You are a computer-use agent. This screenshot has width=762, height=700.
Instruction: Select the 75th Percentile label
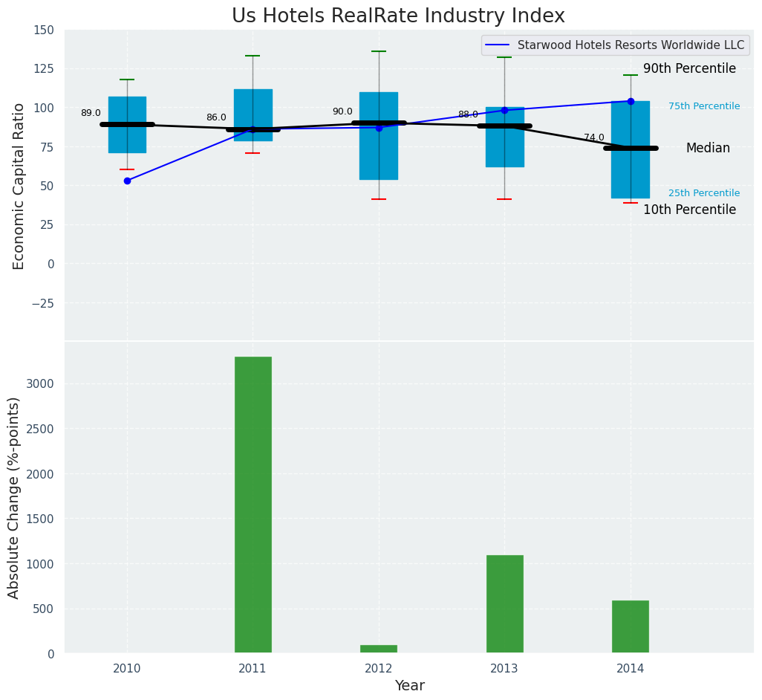click(703, 106)
